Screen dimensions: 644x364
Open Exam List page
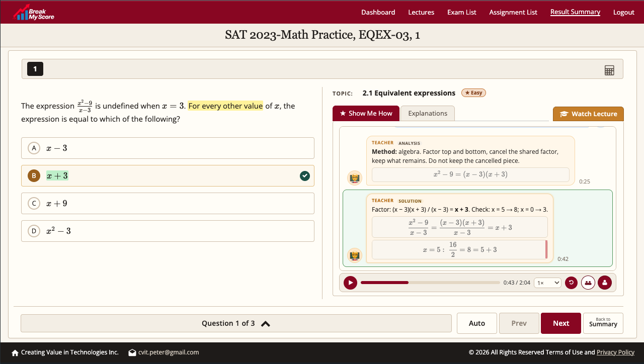(462, 12)
